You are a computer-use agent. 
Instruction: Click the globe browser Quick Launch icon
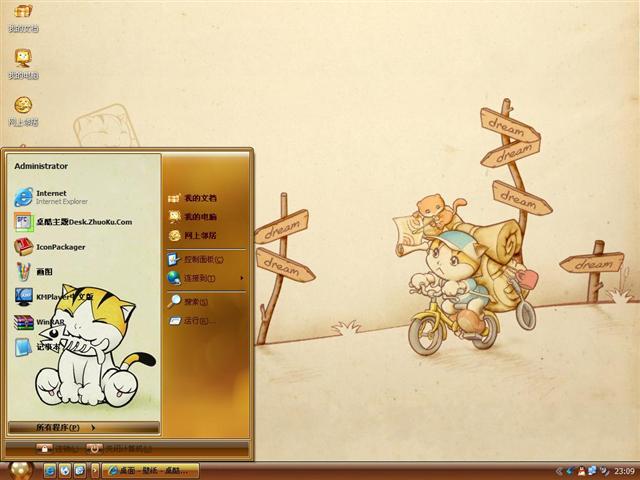[x=65, y=471]
